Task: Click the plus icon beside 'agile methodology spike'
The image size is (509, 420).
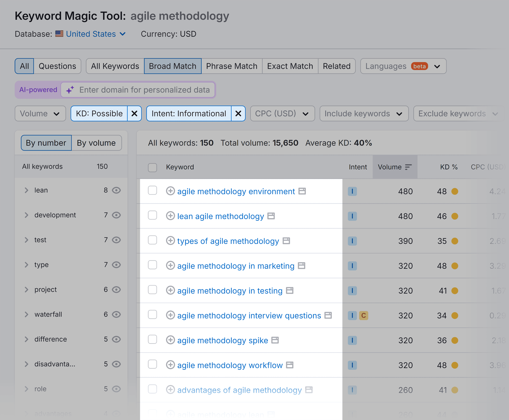Action: (x=170, y=340)
